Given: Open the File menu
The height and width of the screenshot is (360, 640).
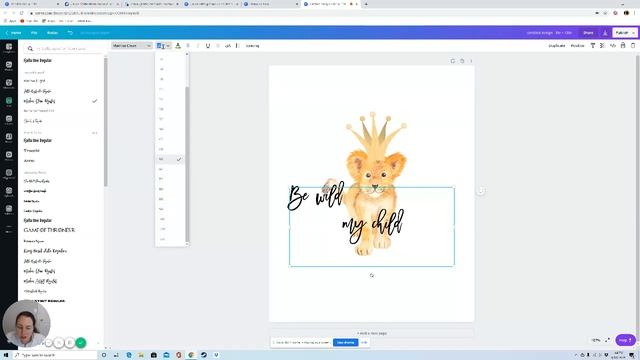Looking at the screenshot, I should tap(34, 33).
